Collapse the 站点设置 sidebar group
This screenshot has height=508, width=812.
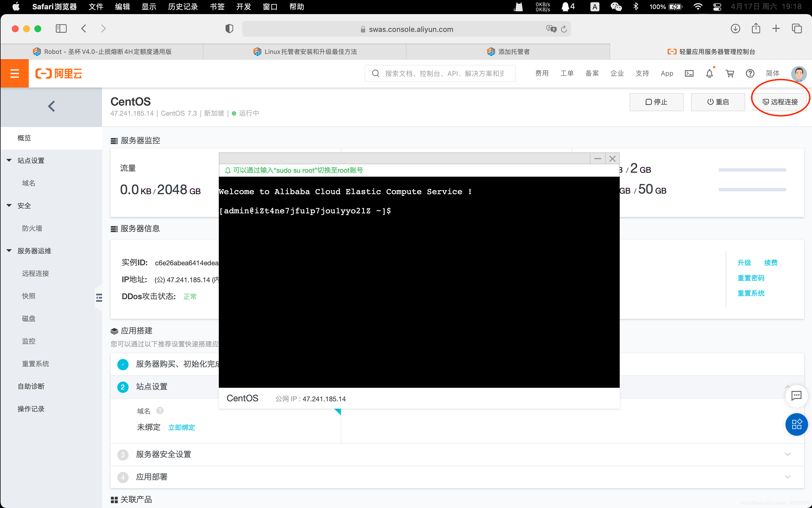[x=9, y=161]
